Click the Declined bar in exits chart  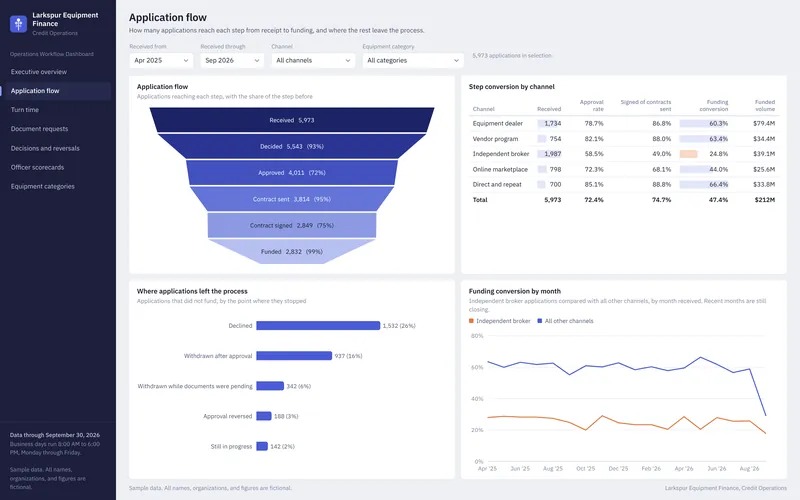[318, 326]
